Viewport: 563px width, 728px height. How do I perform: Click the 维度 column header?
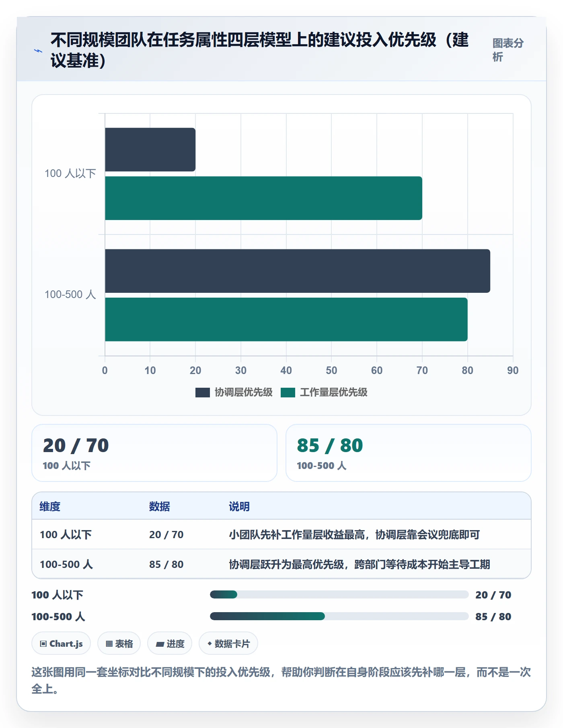50,506
